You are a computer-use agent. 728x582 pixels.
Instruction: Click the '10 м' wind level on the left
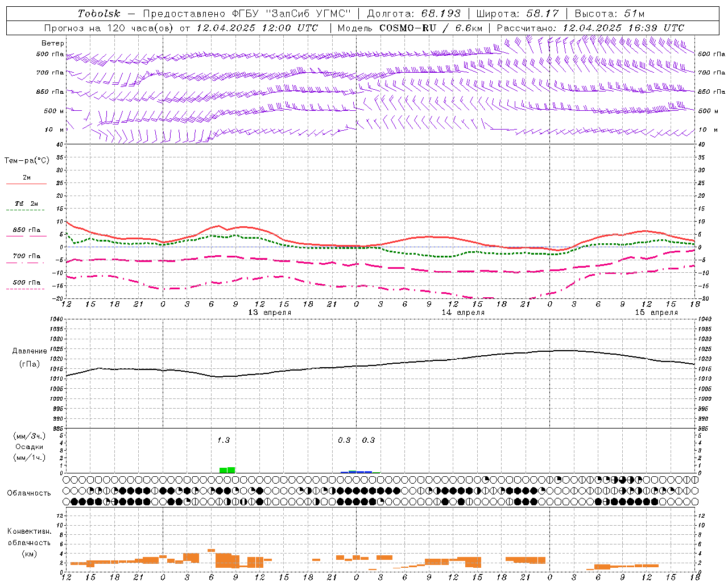coord(54,130)
